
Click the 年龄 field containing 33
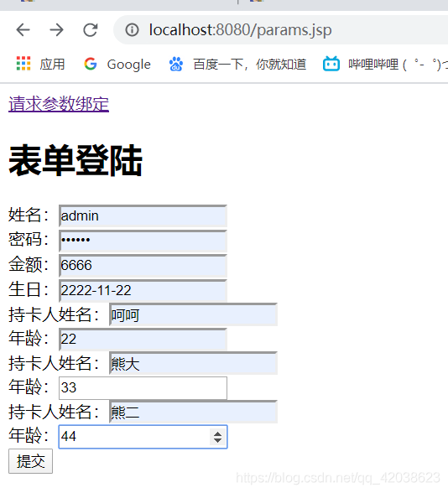coord(143,387)
